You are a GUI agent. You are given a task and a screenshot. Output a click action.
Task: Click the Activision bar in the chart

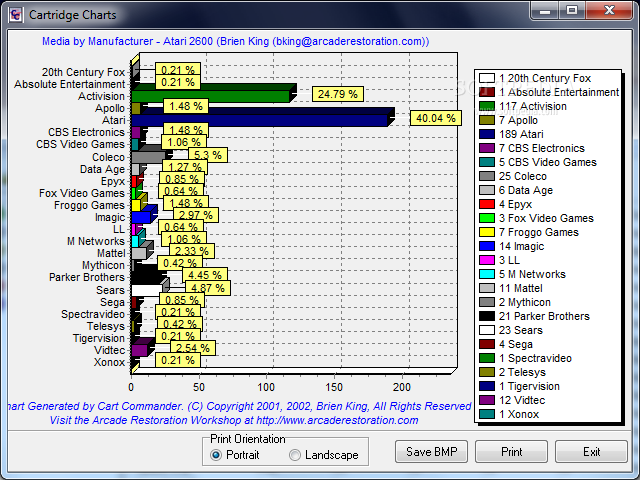click(x=211, y=96)
